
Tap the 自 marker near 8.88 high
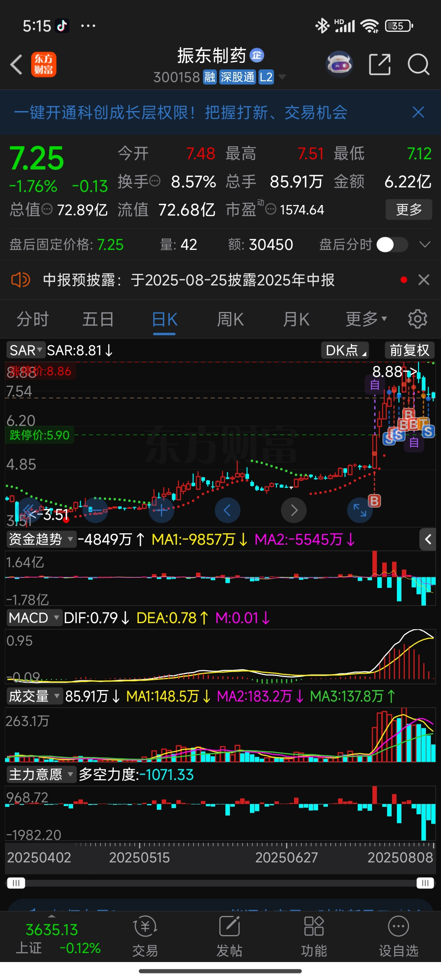coord(375,385)
